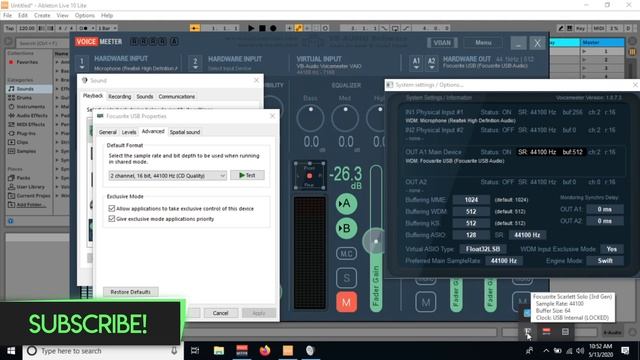This screenshot has width=640, height=360.
Task: Select MIDI Effects category in Ableton browser
Action: [x=29, y=124]
